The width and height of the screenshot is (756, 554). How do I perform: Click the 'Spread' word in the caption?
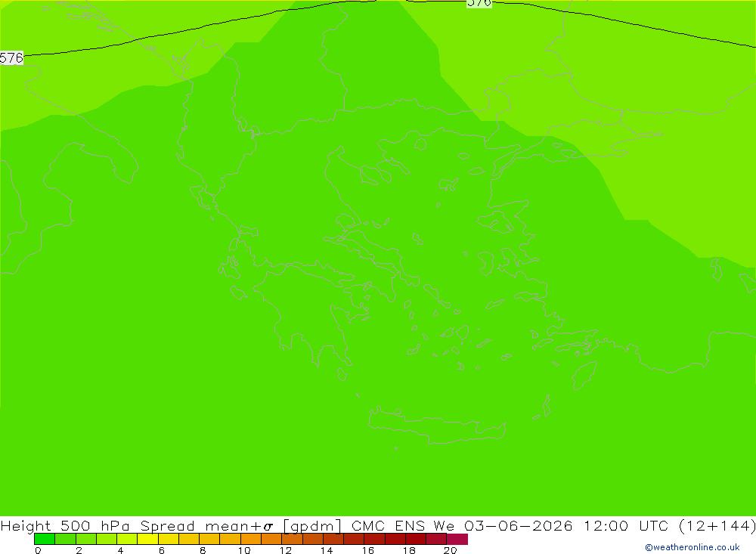(168, 525)
